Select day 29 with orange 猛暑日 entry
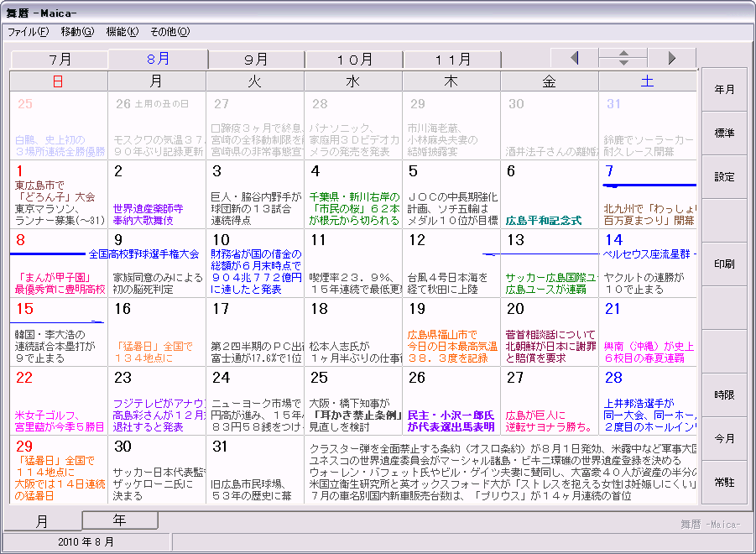This screenshot has width=756, height=554. (59, 470)
